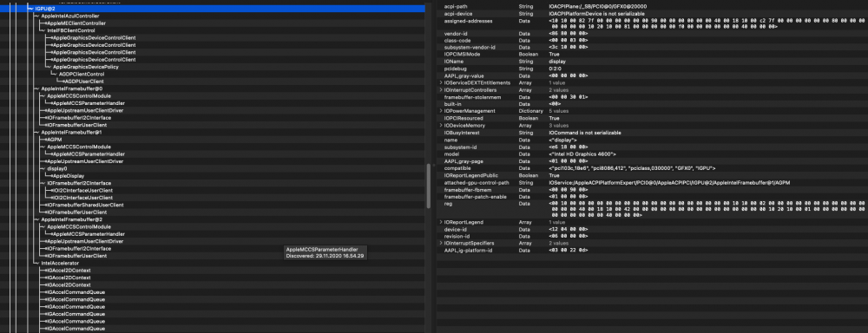Select the IOName property row

tap(652, 62)
